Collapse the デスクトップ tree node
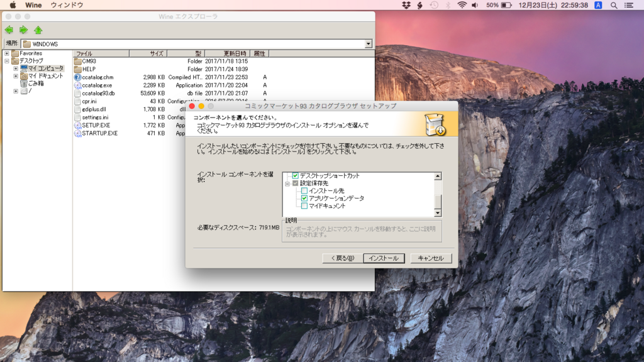The height and width of the screenshot is (362, 644). click(x=6, y=61)
